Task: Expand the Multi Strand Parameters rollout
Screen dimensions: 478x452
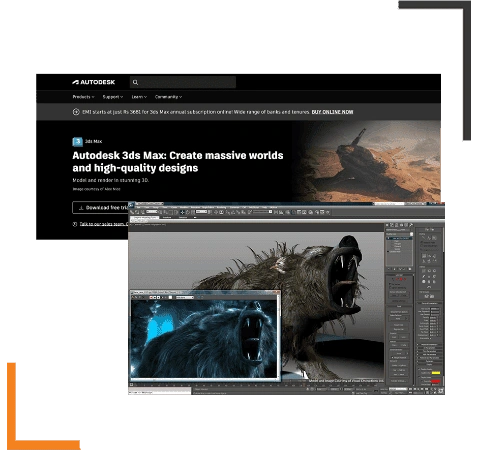Action: pos(429,358)
